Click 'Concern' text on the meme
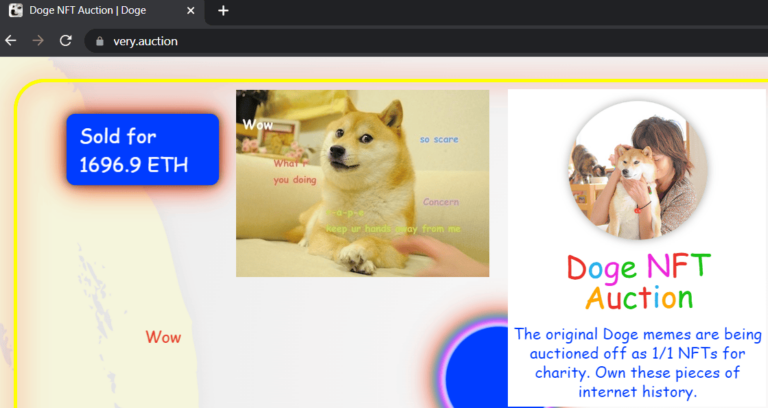Image resolution: width=768 pixels, height=408 pixels. pos(441,202)
